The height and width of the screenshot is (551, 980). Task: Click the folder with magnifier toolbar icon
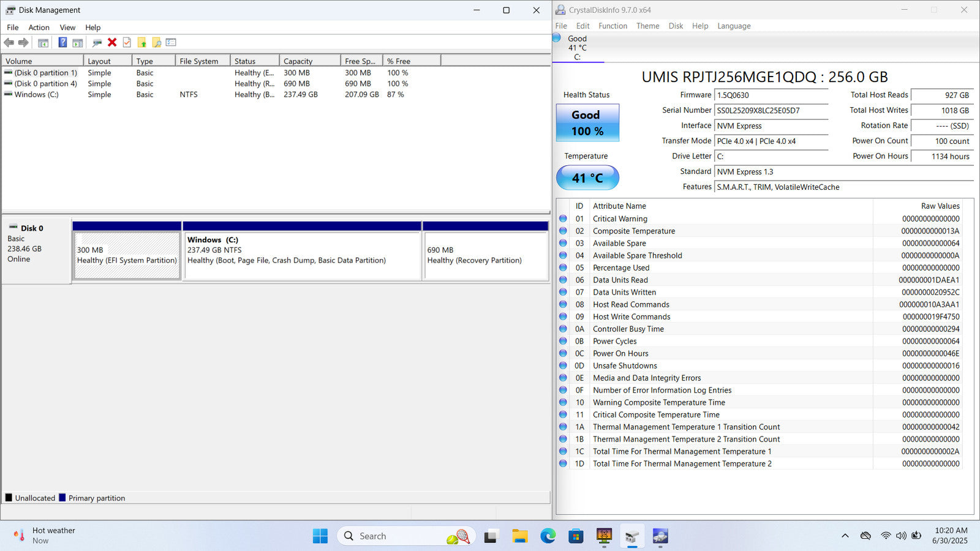pos(157,42)
